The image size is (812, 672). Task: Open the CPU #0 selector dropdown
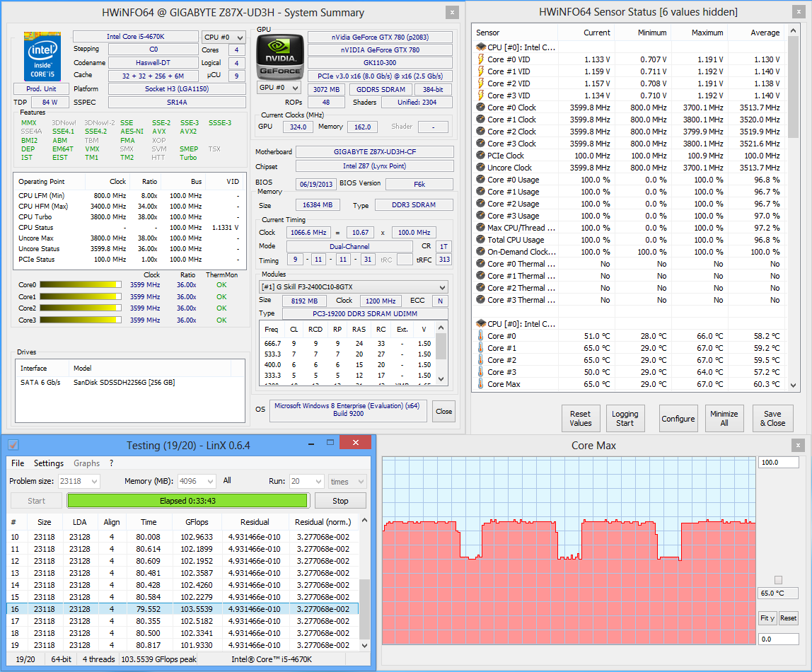[224, 37]
